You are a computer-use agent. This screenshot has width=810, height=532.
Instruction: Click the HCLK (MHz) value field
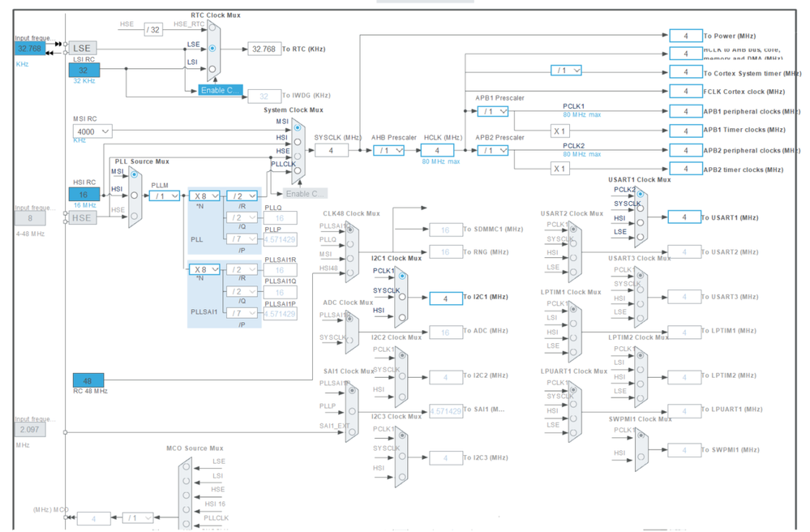tap(438, 150)
